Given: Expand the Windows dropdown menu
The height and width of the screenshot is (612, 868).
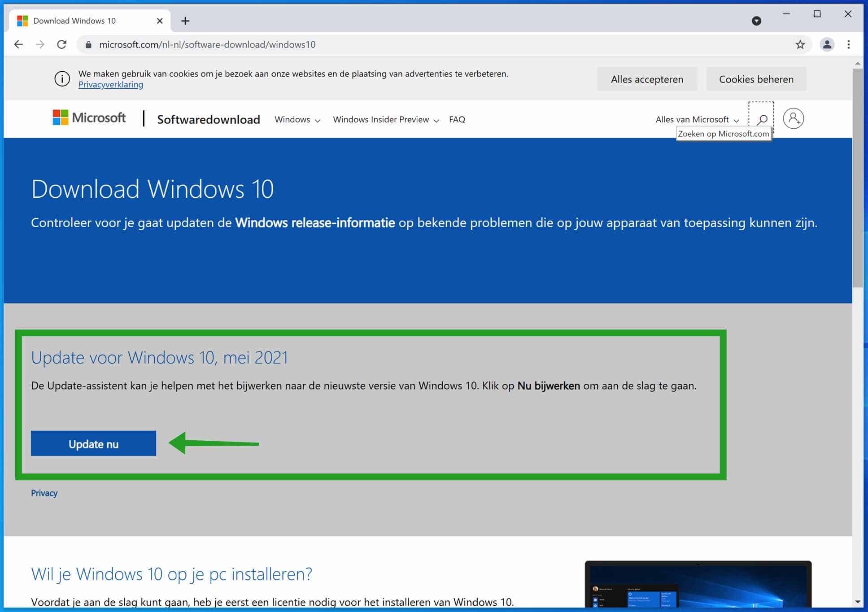Looking at the screenshot, I should click(297, 120).
